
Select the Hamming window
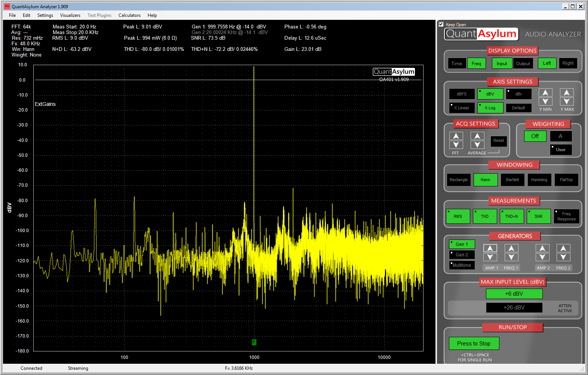coord(539,180)
